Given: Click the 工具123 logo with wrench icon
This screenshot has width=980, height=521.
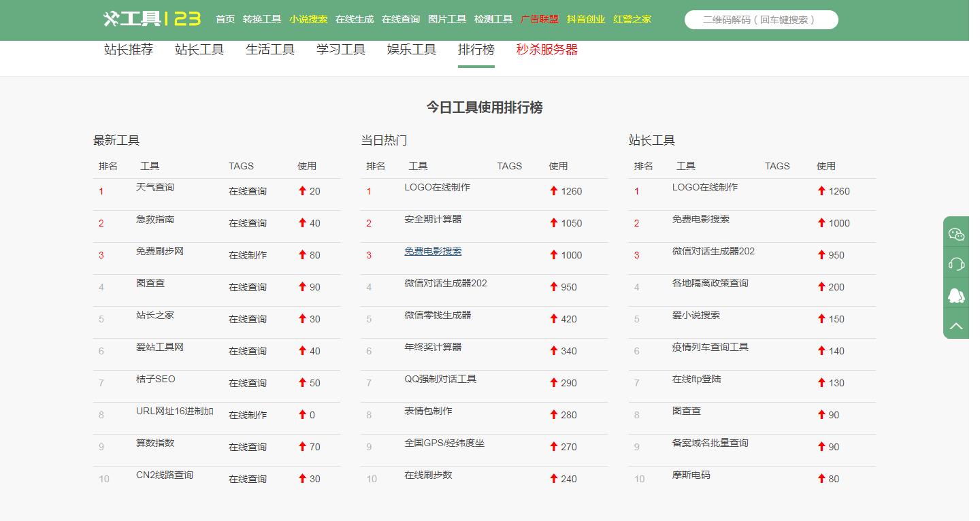Looking at the screenshot, I should point(152,20).
